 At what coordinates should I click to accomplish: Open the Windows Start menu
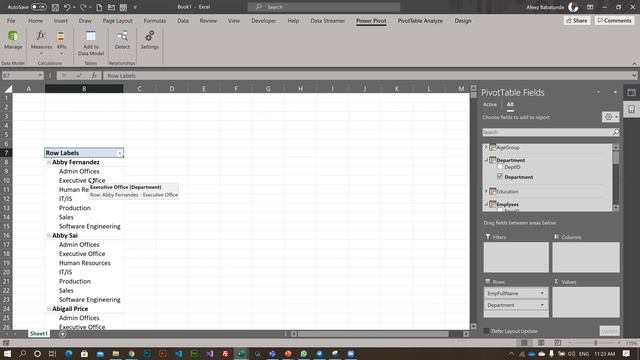coord(7,353)
